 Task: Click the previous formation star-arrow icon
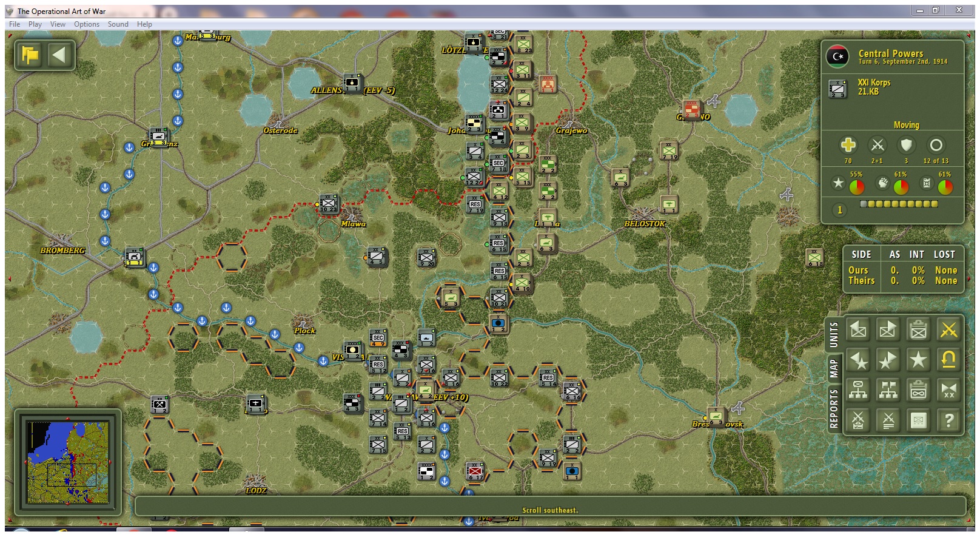857,360
